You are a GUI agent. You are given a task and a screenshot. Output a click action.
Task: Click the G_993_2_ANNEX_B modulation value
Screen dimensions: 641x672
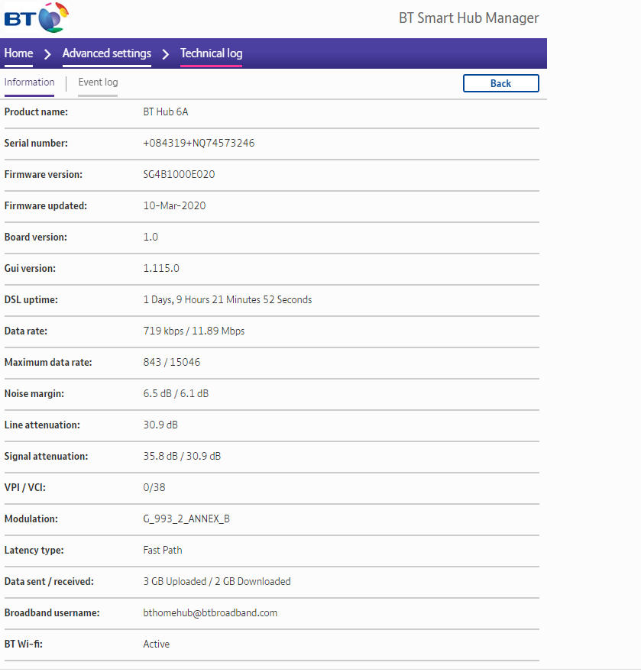[x=186, y=519]
